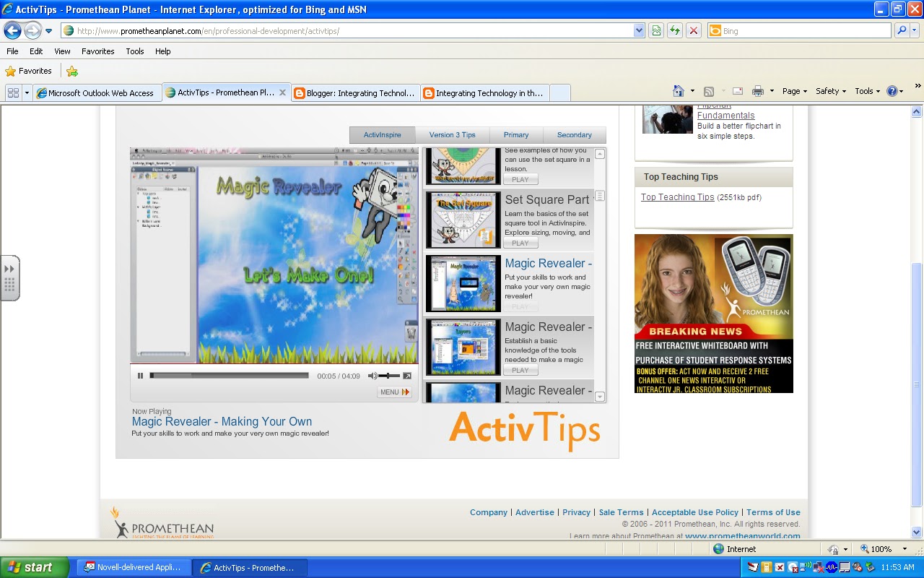
Task: Click the RSS feeds icon
Action: click(709, 91)
